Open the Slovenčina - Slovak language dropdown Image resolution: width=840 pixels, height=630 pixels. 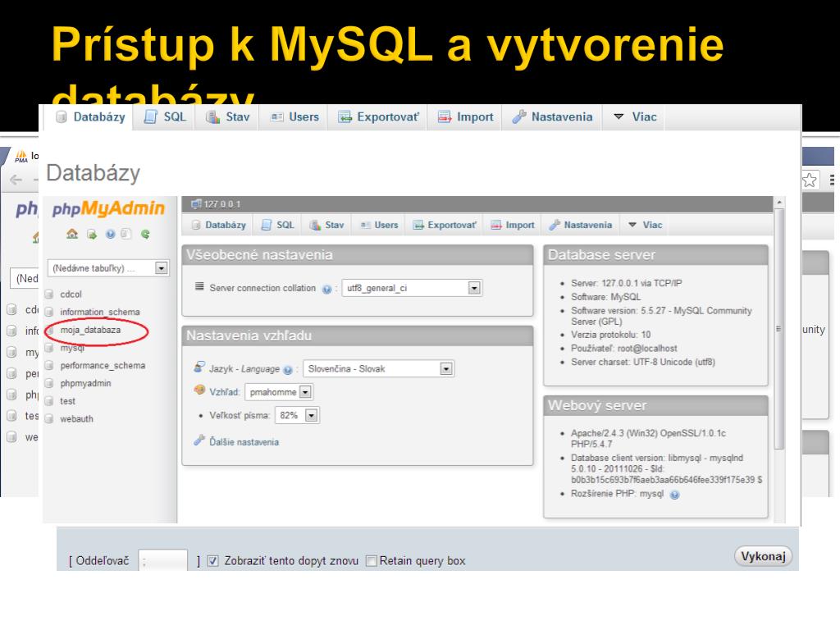(378, 368)
